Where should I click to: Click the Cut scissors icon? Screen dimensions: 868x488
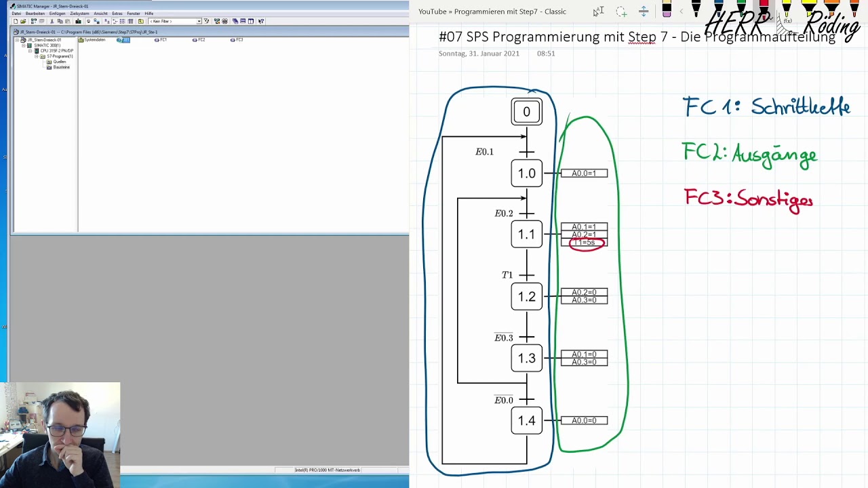pos(52,21)
